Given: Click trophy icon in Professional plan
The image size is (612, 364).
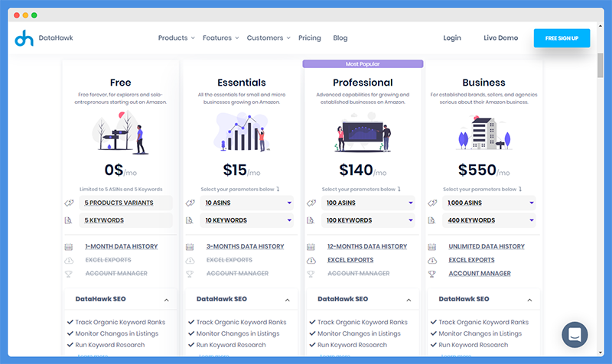Looking at the screenshot, I should (311, 274).
